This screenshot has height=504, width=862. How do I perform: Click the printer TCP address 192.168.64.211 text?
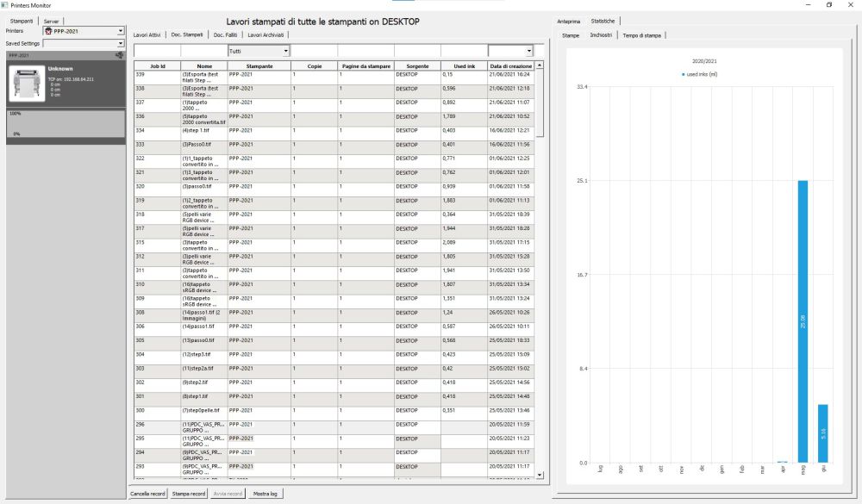pos(71,79)
